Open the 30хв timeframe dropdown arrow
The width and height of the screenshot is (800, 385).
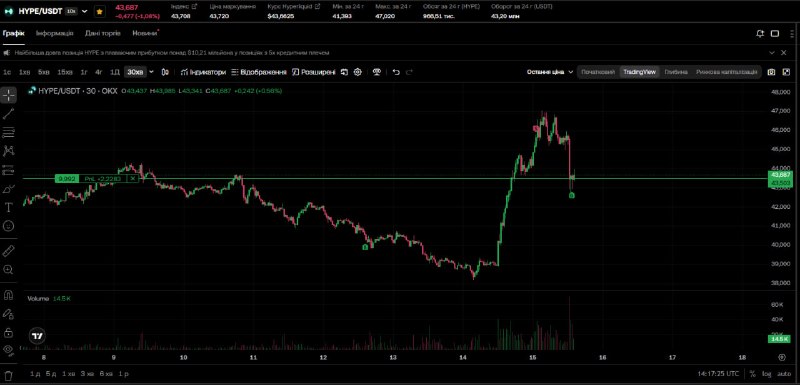click(151, 72)
